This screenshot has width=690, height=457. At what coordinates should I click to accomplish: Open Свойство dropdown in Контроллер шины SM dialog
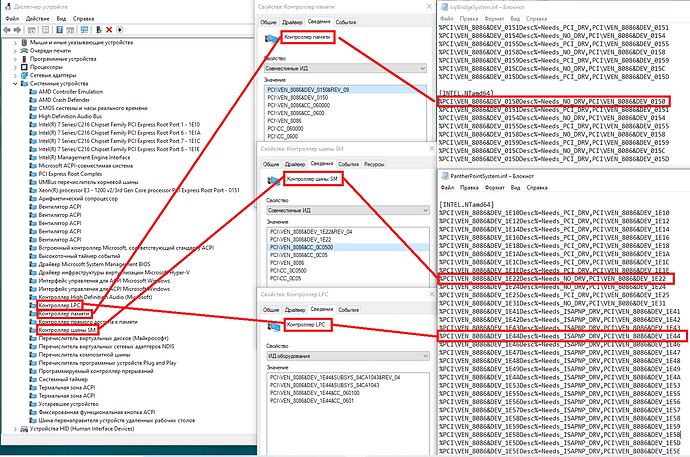(x=348, y=211)
